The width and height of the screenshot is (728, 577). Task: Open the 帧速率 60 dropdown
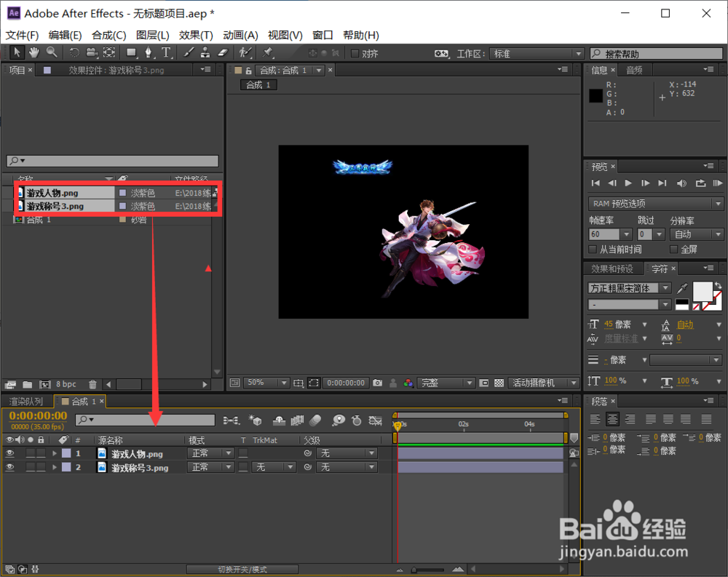610,234
